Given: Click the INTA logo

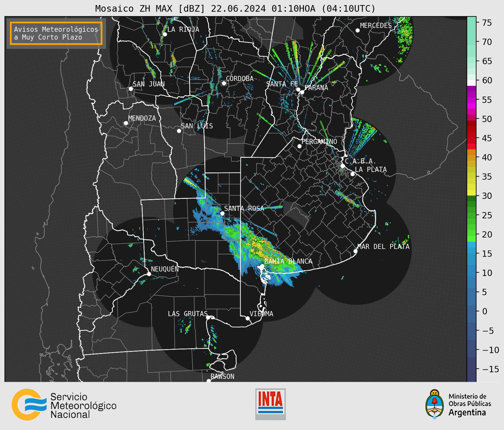Looking at the screenshot, I should point(270,404).
